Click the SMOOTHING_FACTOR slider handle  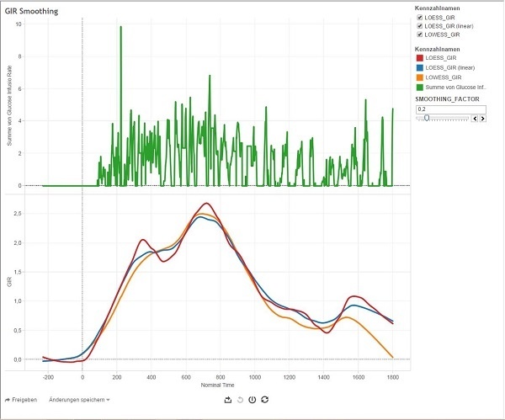pos(427,119)
